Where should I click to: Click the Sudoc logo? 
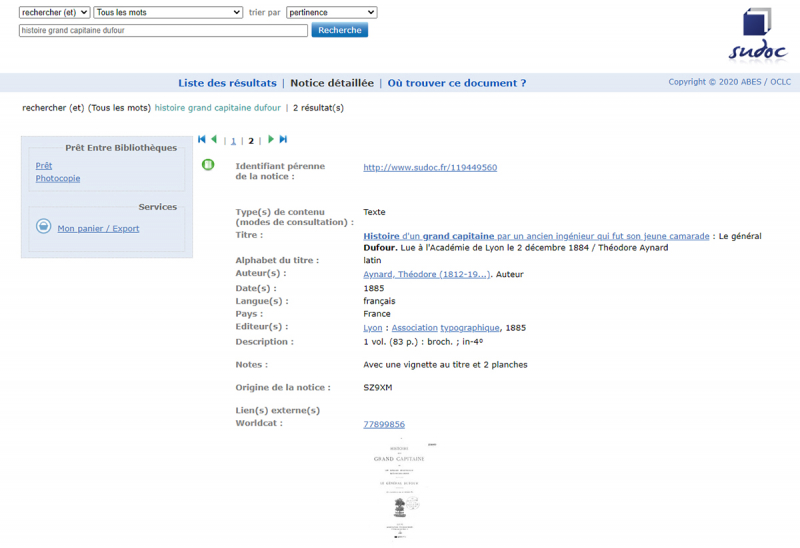coord(758,35)
